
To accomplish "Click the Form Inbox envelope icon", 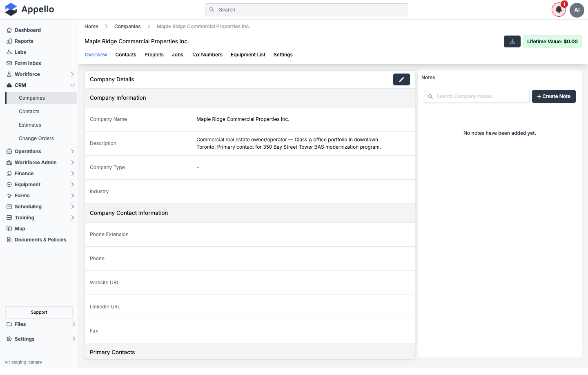I will [x=9, y=63].
